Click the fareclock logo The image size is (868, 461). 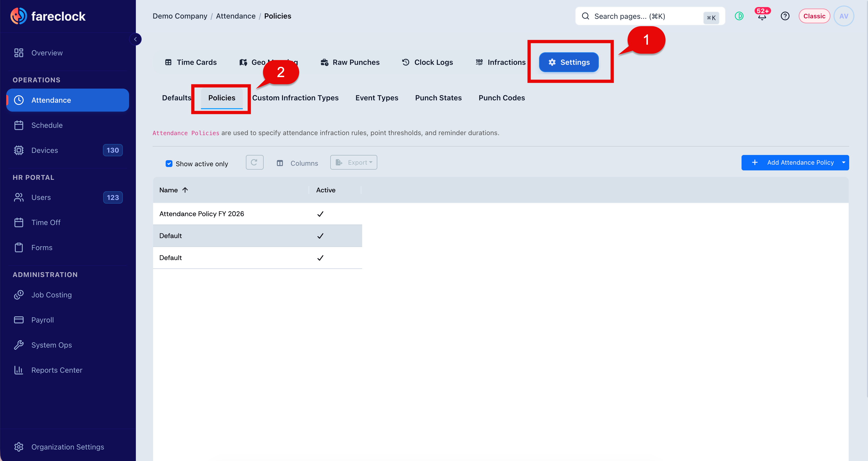(48, 16)
